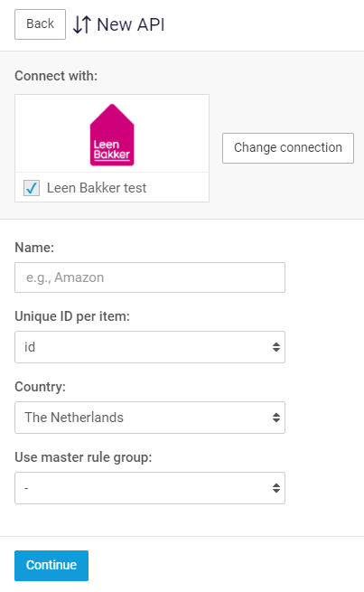Open the Country dropdown showing The Netherlands

click(150, 418)
